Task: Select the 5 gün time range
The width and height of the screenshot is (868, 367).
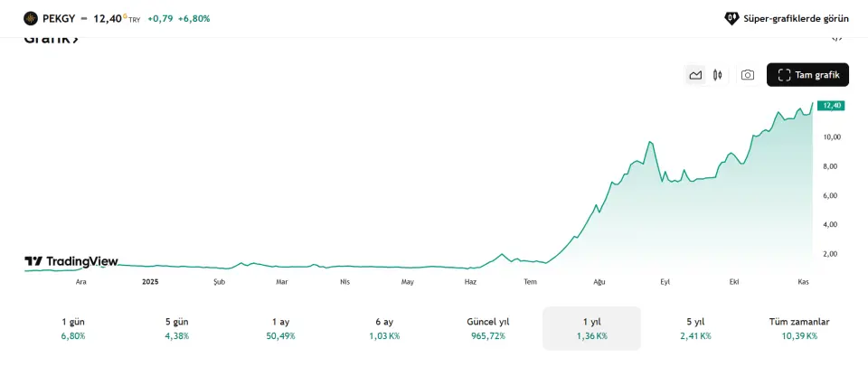Action: [x=175, y=328]
